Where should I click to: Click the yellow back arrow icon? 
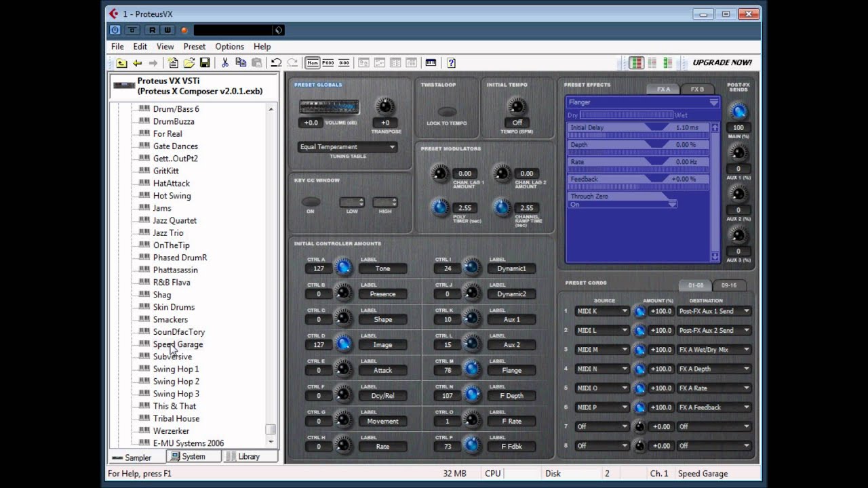[137, 63]
